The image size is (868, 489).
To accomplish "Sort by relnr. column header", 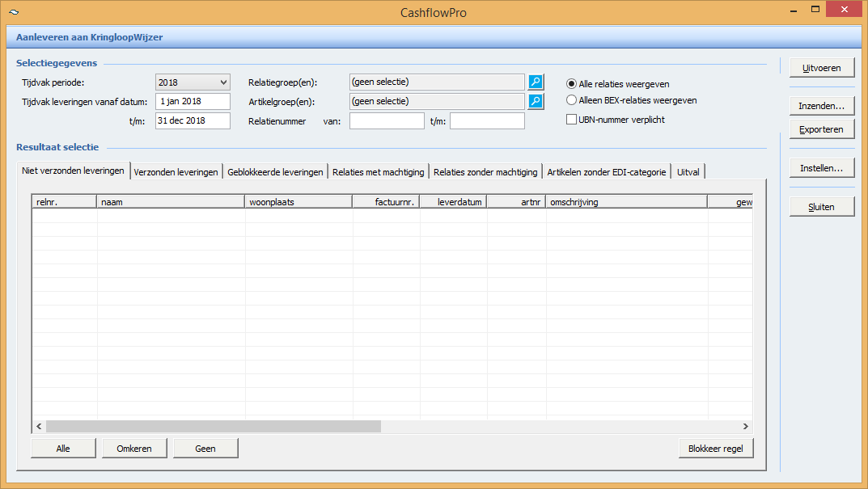I will [64, 202].
